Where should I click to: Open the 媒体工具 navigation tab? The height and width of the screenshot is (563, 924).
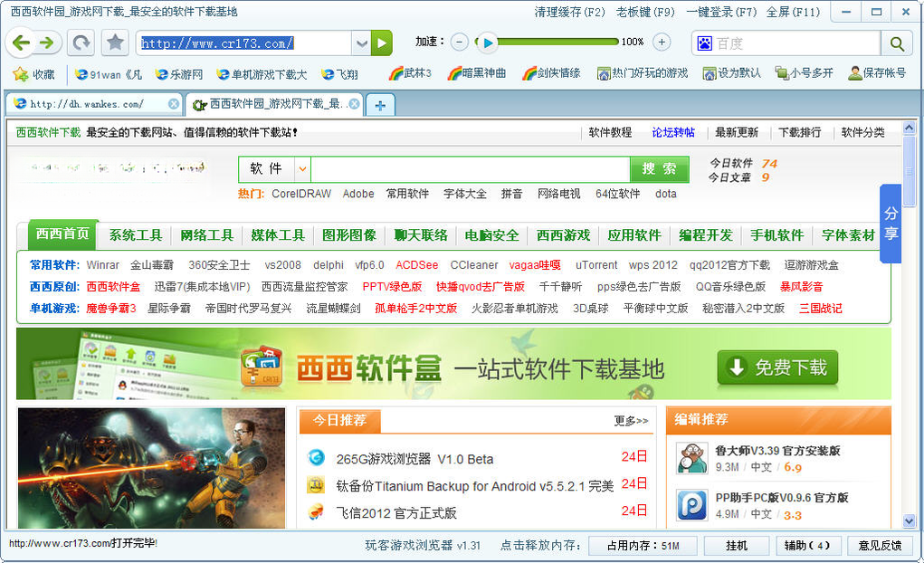click(278, 235)
